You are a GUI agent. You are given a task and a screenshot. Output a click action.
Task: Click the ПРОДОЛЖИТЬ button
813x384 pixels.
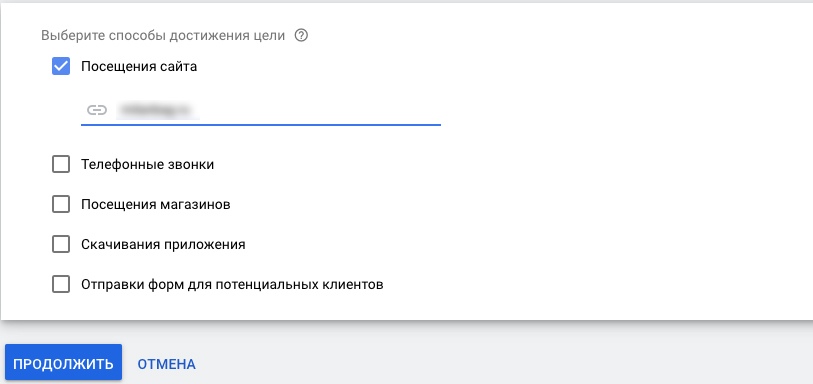(64, 363)
